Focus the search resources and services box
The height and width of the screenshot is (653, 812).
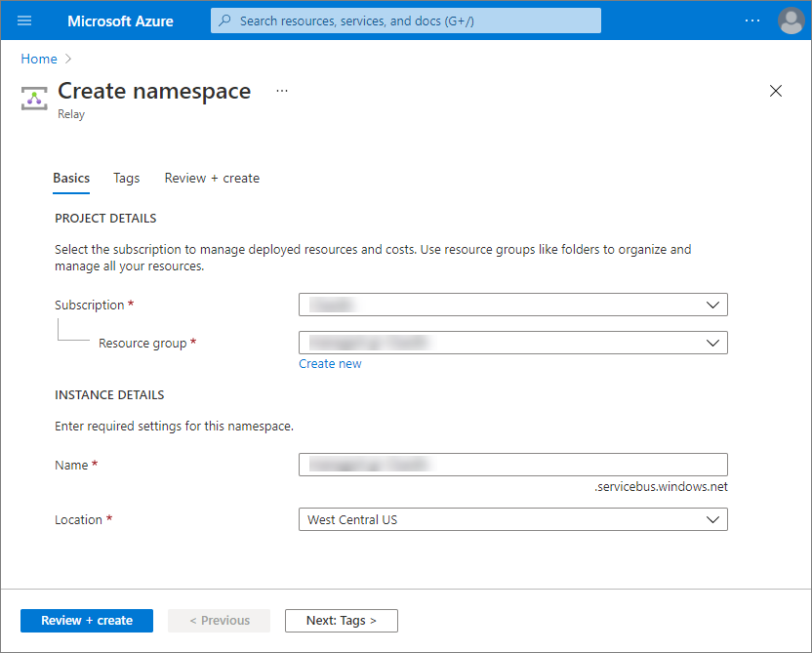pos(405,20)
